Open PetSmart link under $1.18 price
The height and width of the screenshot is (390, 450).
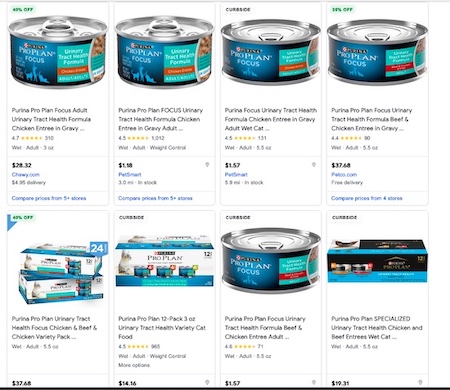[x=130, y=174]
